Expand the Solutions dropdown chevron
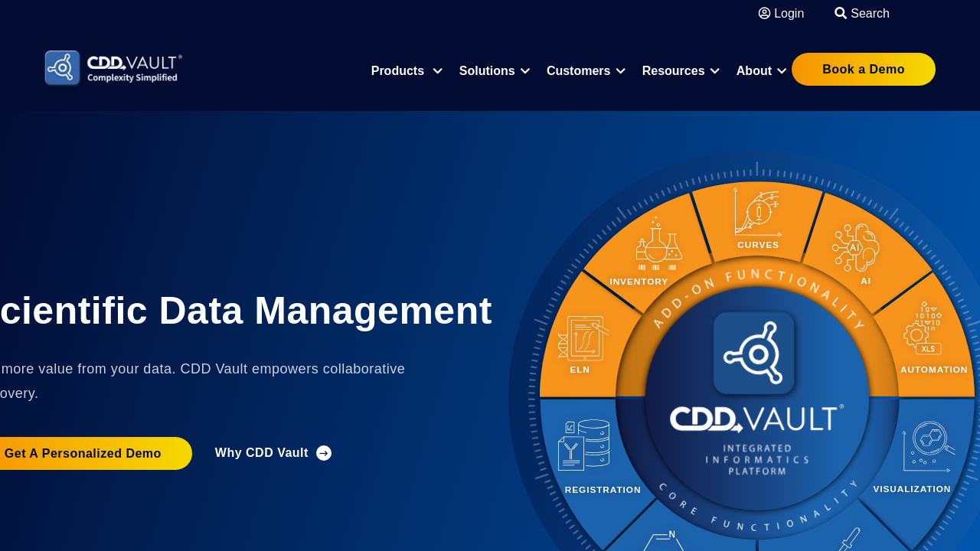The width and height of the screenshot is (980, 551). tap(525, 71)
